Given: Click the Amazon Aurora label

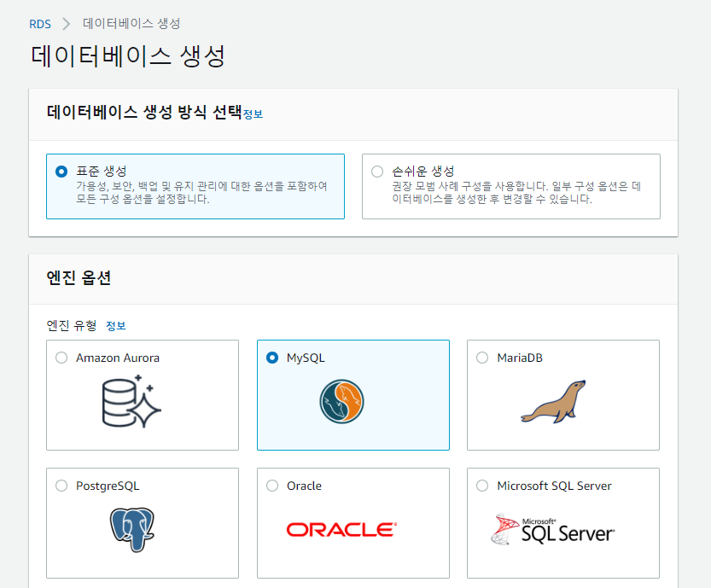Looking at the screenshot, I should [118, 358].
